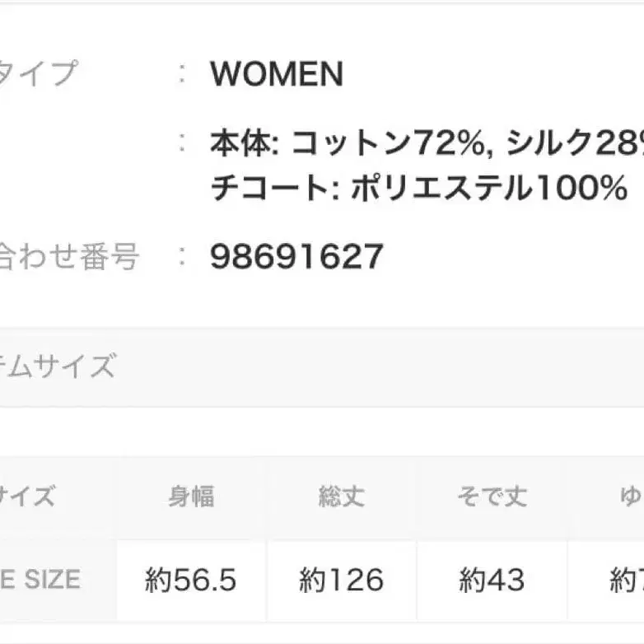Click the cut-off cell right of 約43
The image size is (644, 644).
627,581
